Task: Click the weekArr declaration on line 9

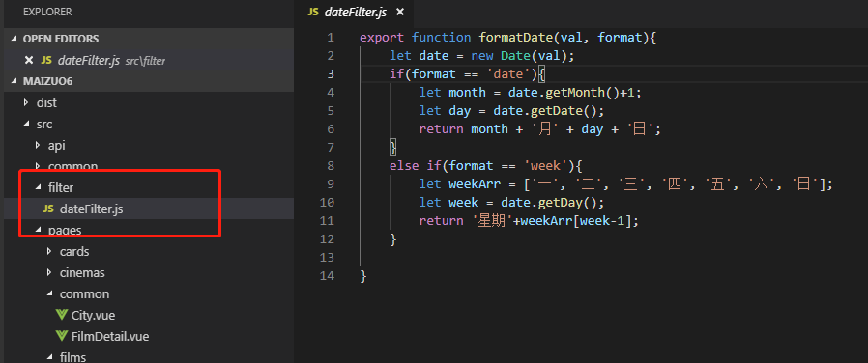Action: point(475,184)
